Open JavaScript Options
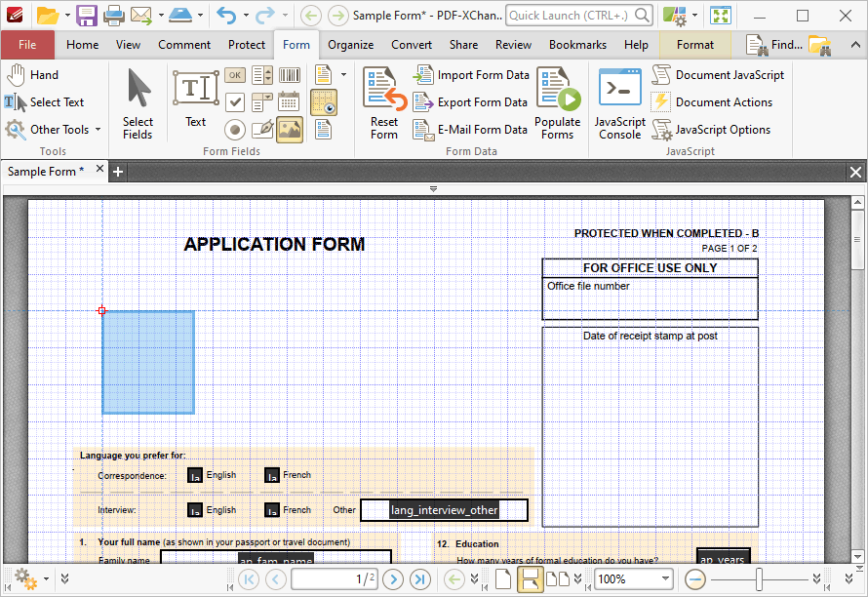Image resolution: width=868 pixels, height=597 pixels. (711, 130)
